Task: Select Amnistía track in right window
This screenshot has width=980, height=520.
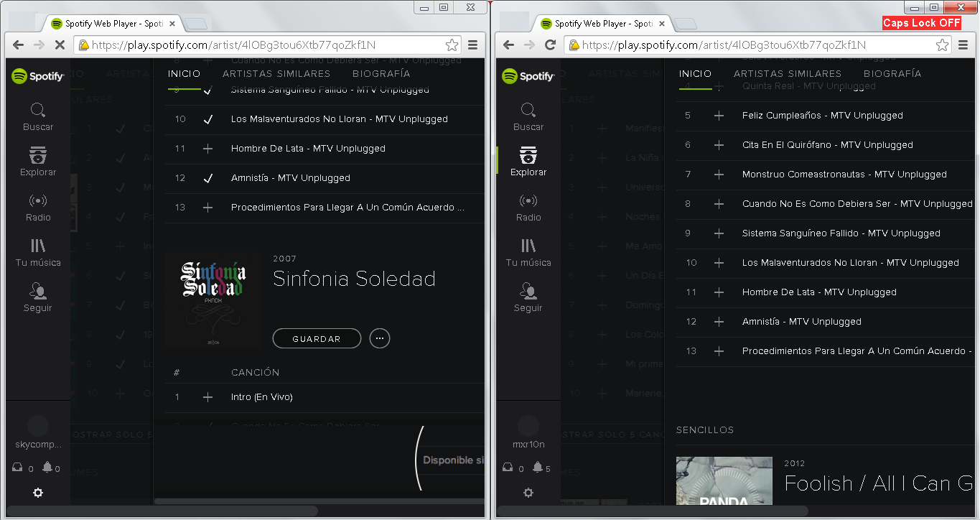Action: [x=802, y=322]
